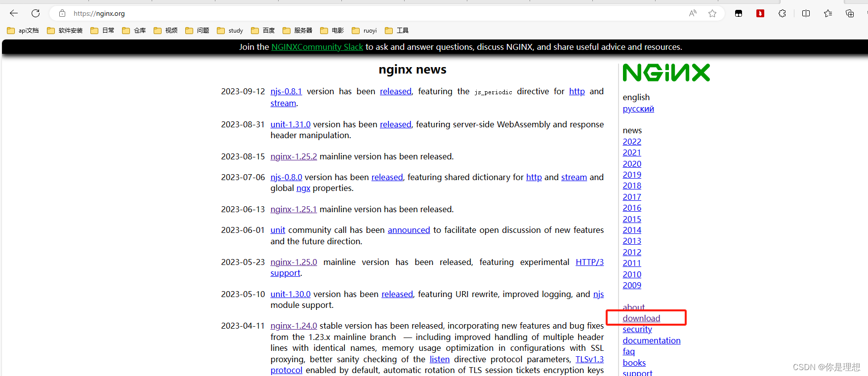Open the faq link

point(628,351)
